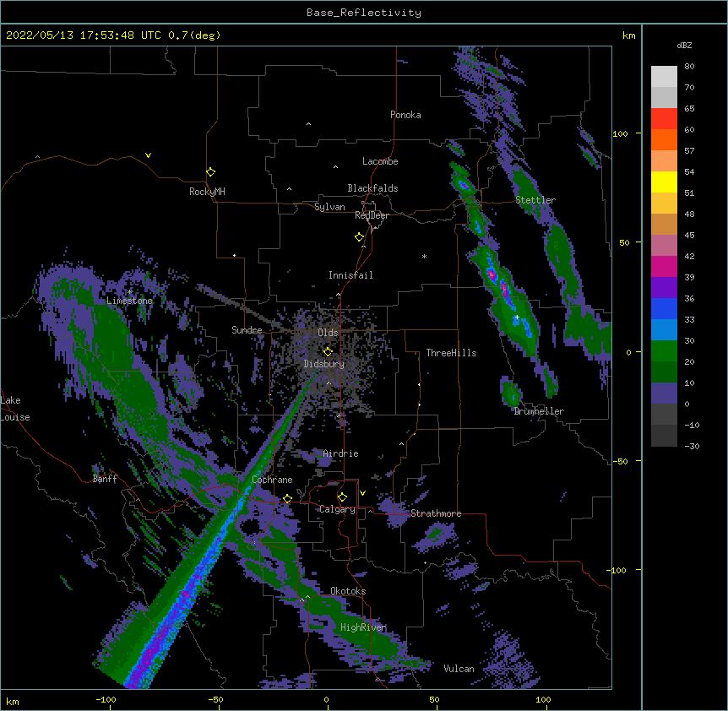Select the -10 dBZ dark gray swatch
728x711 pixels.
click(664, 436)
